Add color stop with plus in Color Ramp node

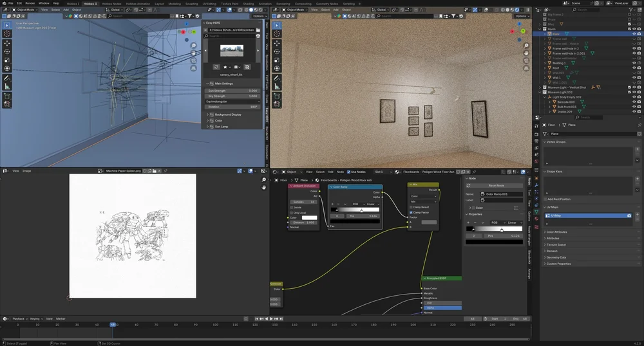click(x=333, y=204)
